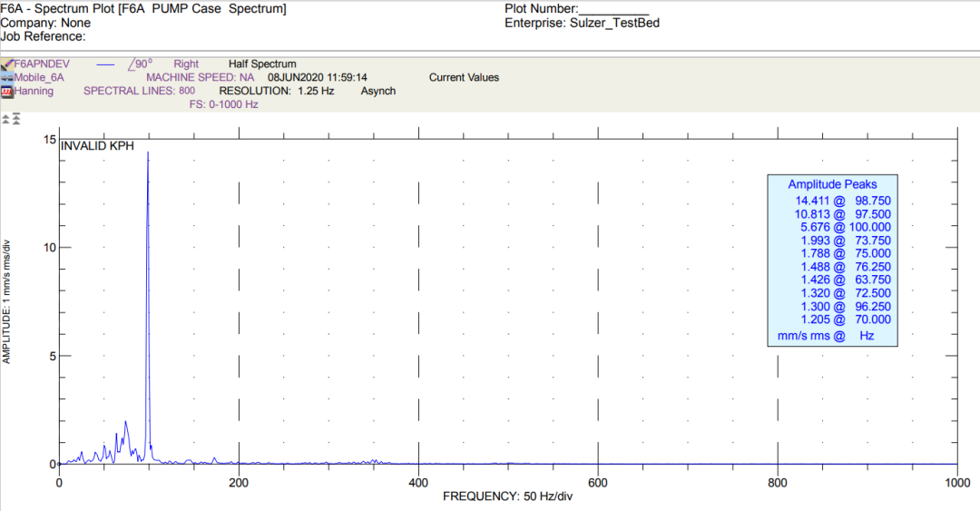Image resolution: width=980 pixels, height=511 pixels.
Task: Select peak row 1.426 @ 63.750
Action: click(x=846, y=280)
